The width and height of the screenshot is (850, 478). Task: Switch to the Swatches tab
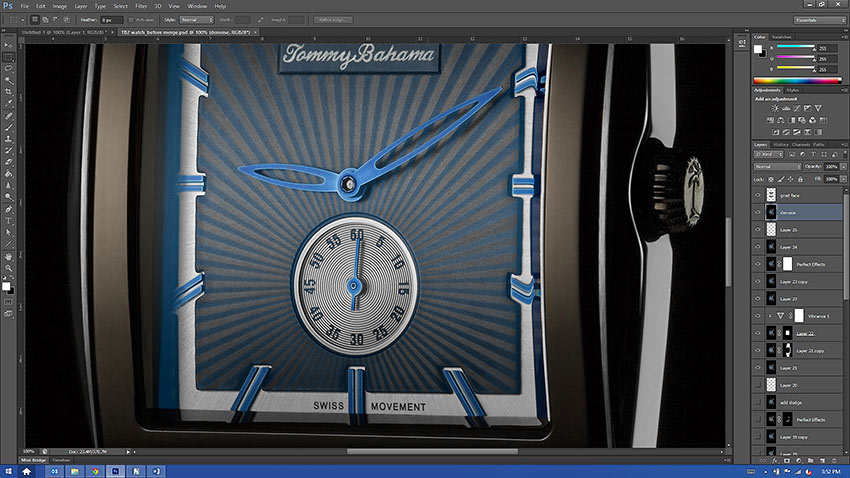781,37
